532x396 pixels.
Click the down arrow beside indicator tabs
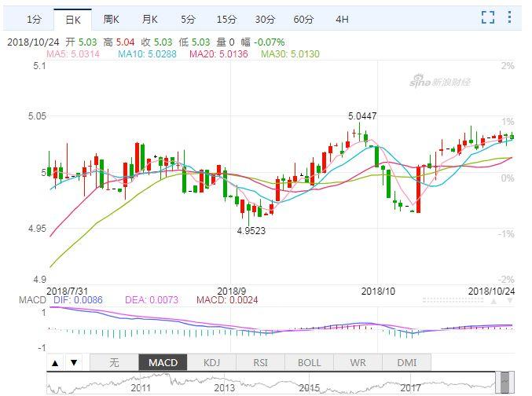pos(73,363)
